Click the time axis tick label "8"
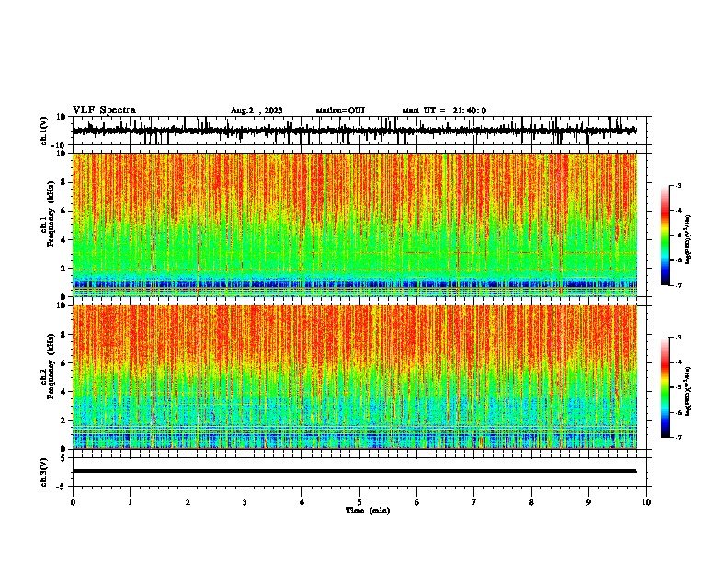Screen dimensions: 728x563 click(x=531, y=502)
